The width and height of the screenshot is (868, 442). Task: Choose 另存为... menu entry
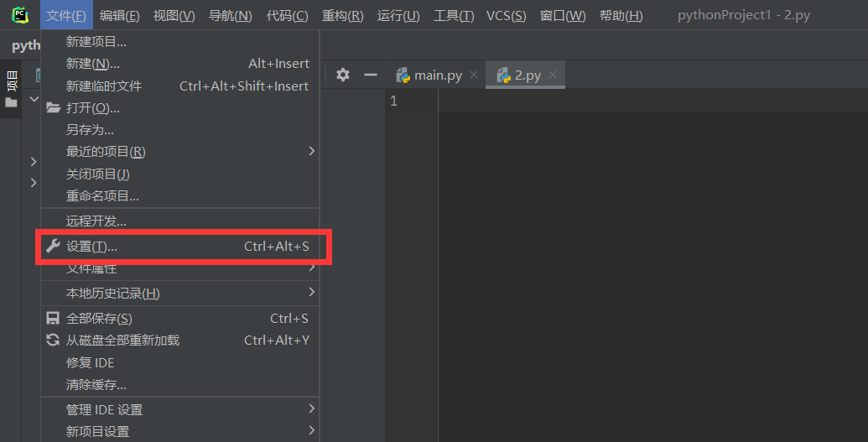180,130
